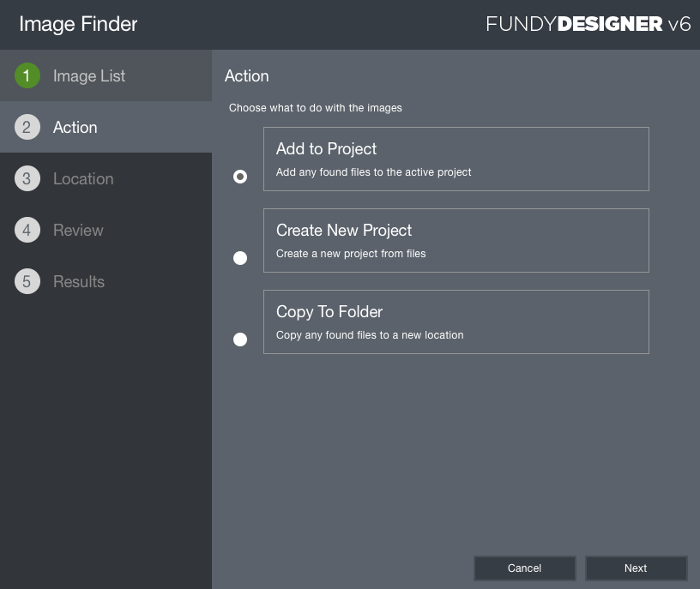Select the Add to Project radio button
700x589 pixels.
click(x=240, y=177)
